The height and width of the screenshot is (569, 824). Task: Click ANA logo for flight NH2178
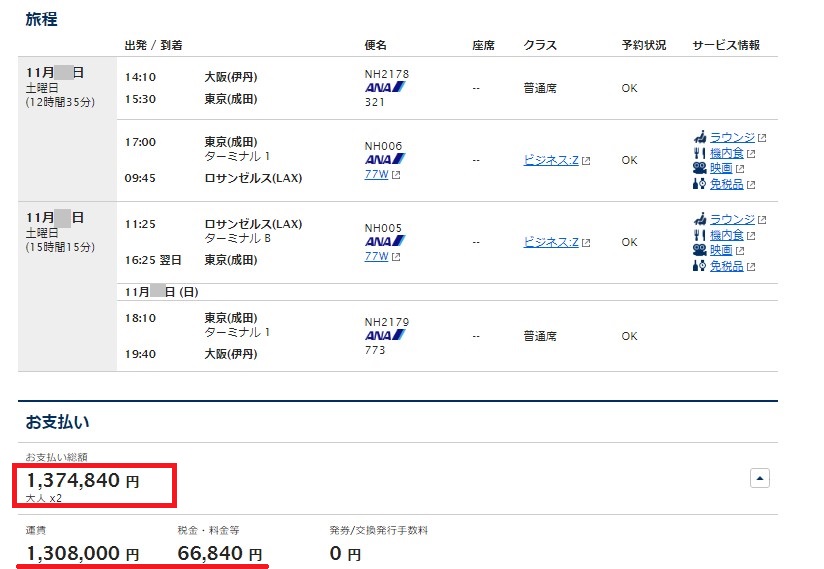tap(385, 87)
